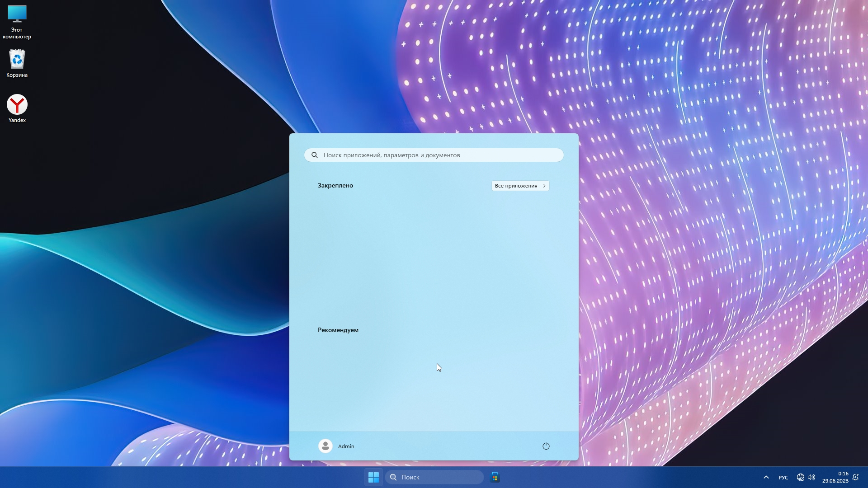Click the clock and date display

click(x=835, y=477)
